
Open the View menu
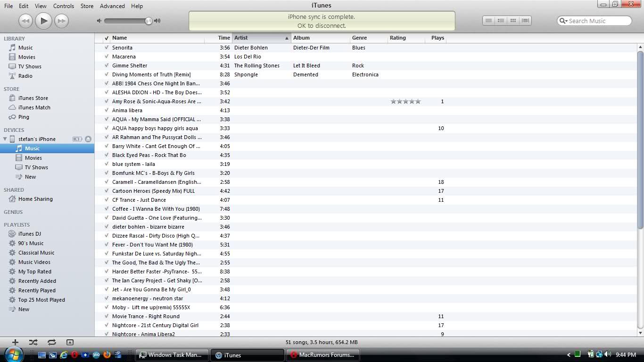(x=41, y=6)
